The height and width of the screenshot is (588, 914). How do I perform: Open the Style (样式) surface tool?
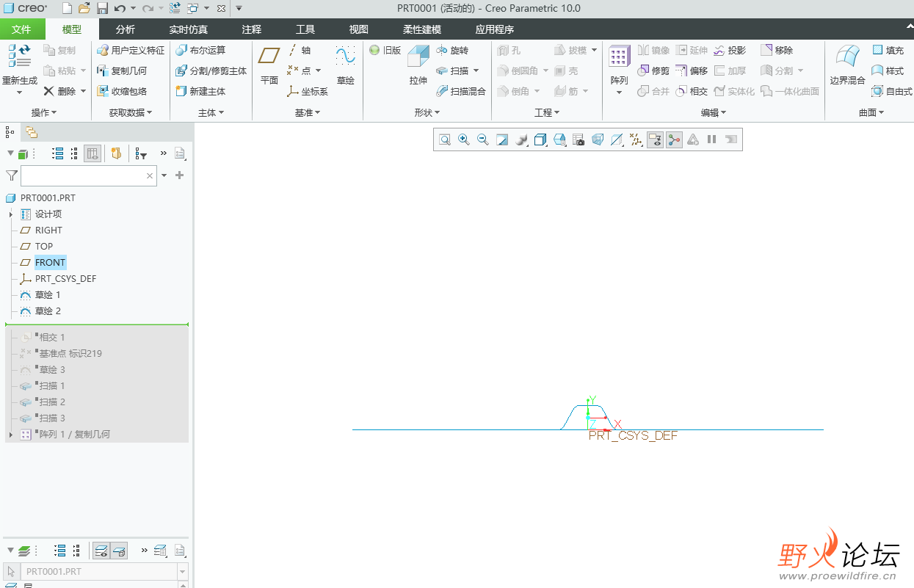click(888, 70)
